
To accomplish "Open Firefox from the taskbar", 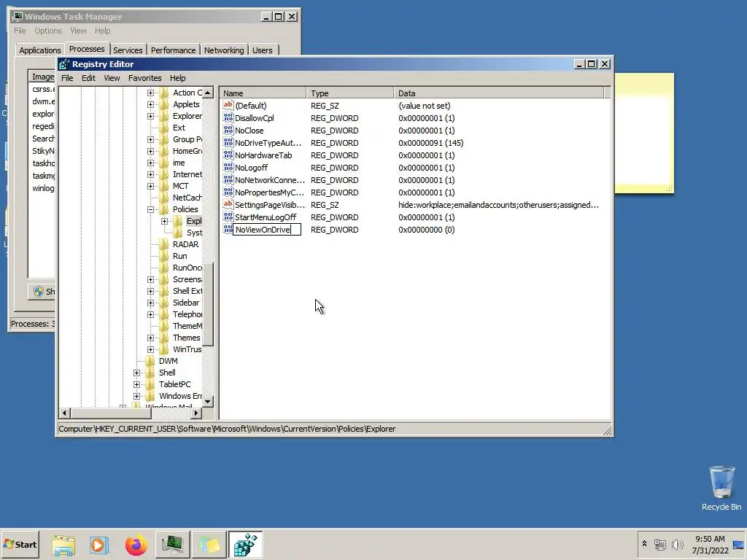I will point(136,544).
